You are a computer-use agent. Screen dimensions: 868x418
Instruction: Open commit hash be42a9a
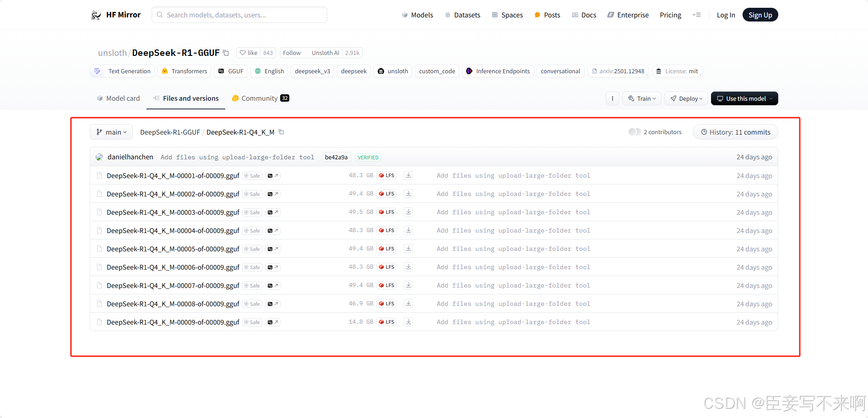tap(336, 157)
